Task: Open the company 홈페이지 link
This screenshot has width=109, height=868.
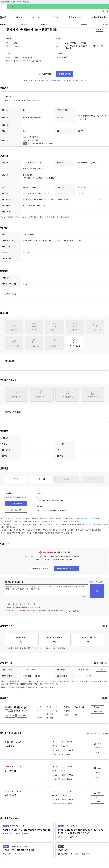Action: coord(98,707)
